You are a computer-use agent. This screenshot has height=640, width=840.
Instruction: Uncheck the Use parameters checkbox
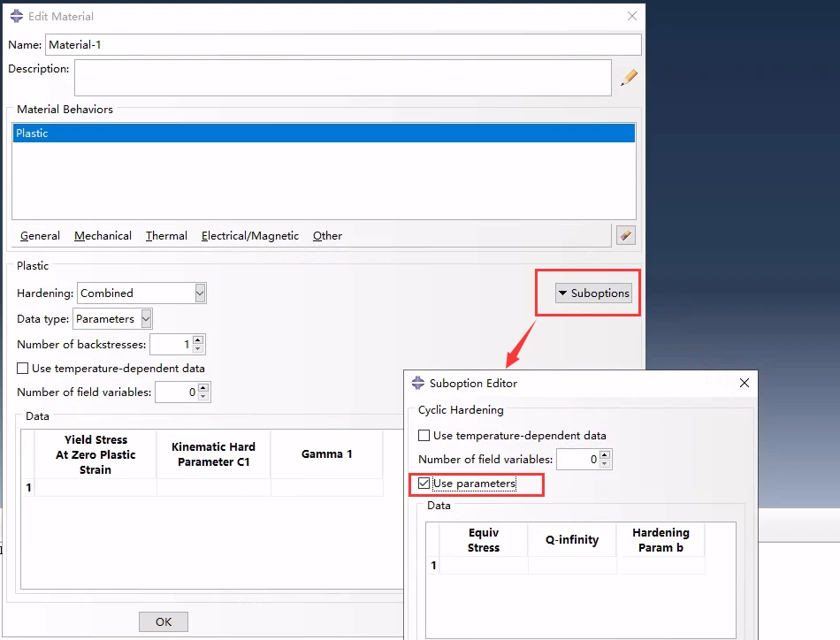click(x=424, y=484)
